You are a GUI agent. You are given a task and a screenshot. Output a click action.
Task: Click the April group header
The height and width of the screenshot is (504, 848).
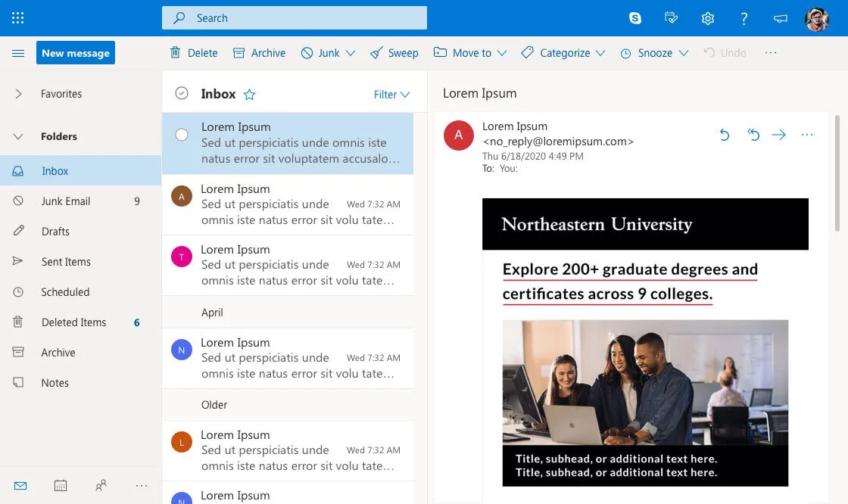click(x=288, y=313)
